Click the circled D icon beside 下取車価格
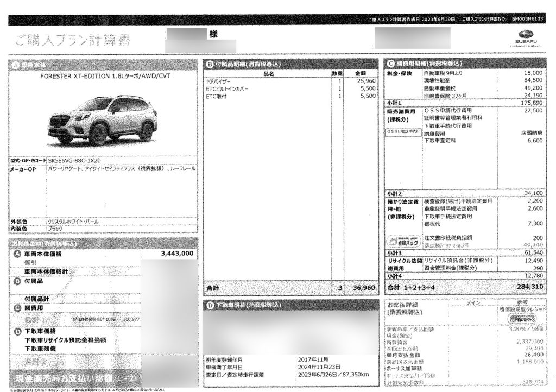This screenshot has width=556, height=392. click(16, 331)
